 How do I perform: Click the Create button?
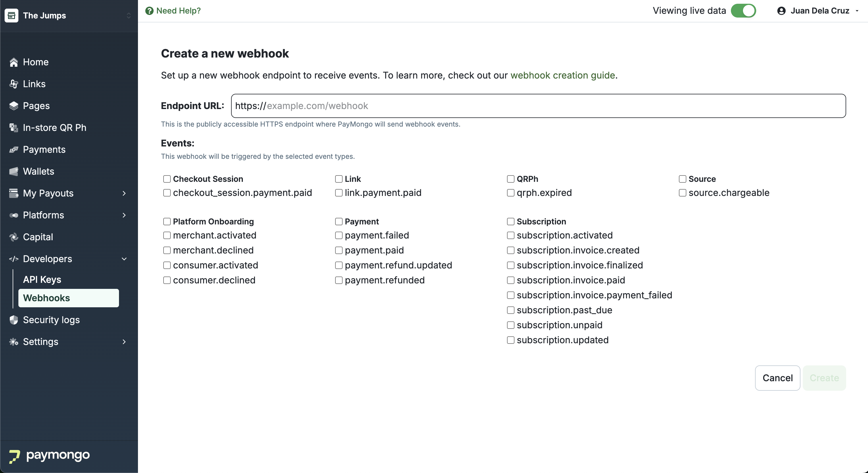824,378
